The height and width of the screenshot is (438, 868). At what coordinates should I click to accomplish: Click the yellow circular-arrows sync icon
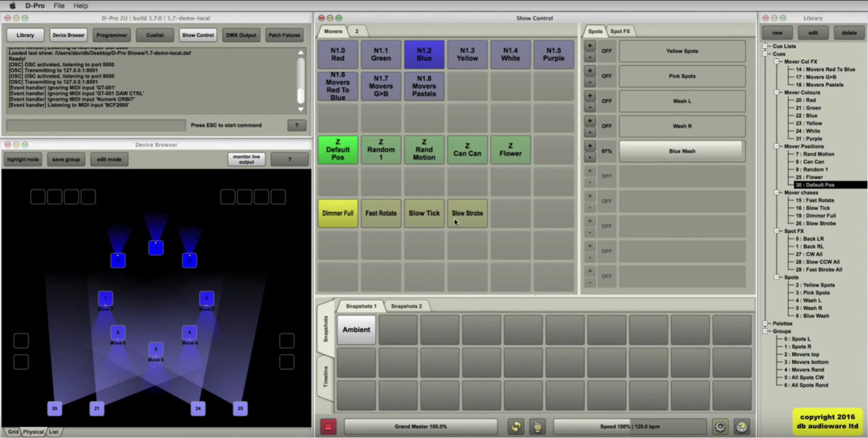(516, 427)
